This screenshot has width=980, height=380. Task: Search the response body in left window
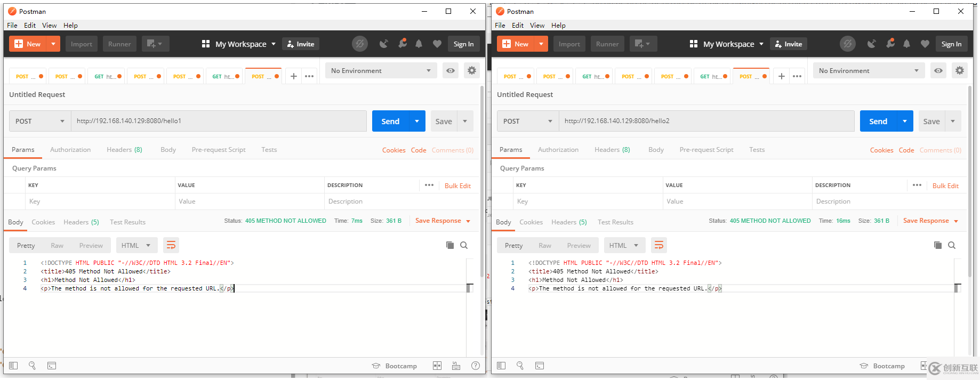464,245
